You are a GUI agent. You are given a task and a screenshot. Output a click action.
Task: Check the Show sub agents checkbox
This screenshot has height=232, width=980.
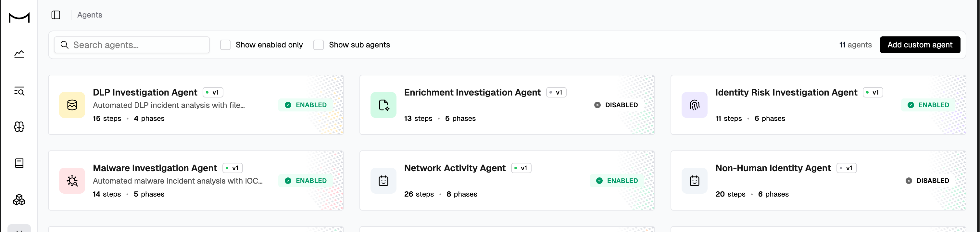coord(319,45)
